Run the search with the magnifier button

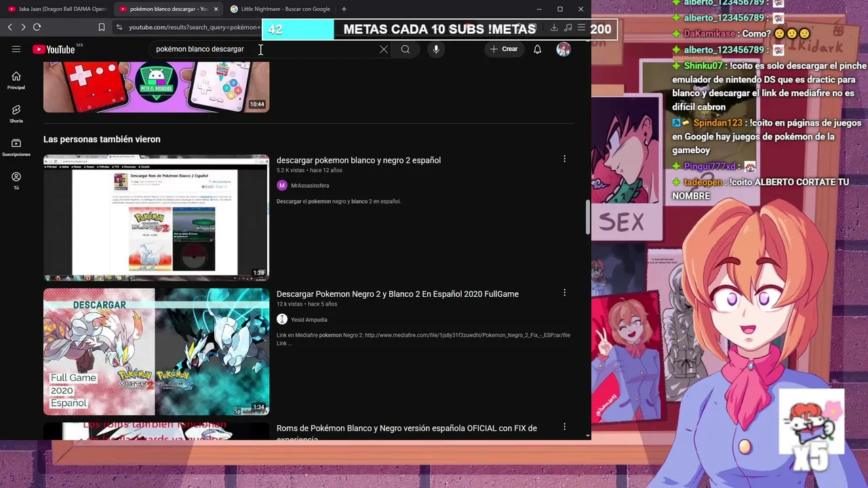(406, 49)
